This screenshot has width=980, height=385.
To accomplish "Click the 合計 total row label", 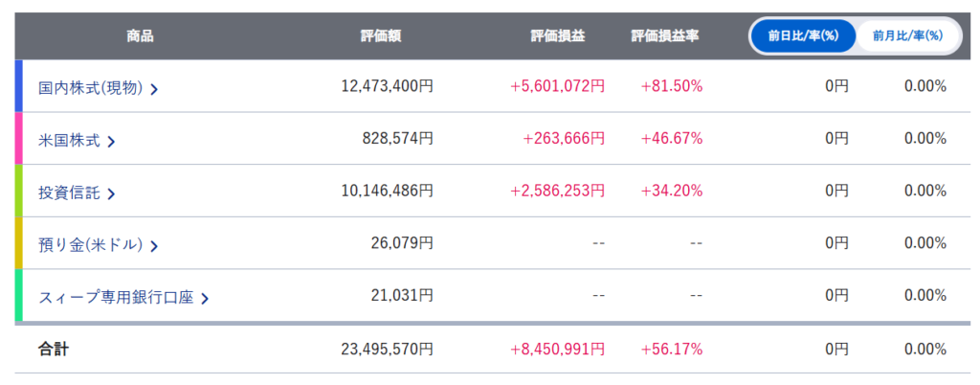I will pos(54,350).
